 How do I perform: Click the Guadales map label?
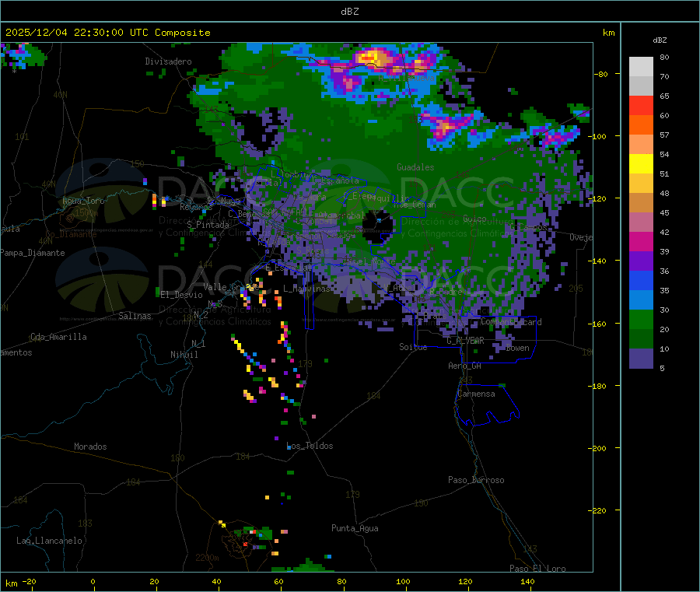tap(415, 167)
